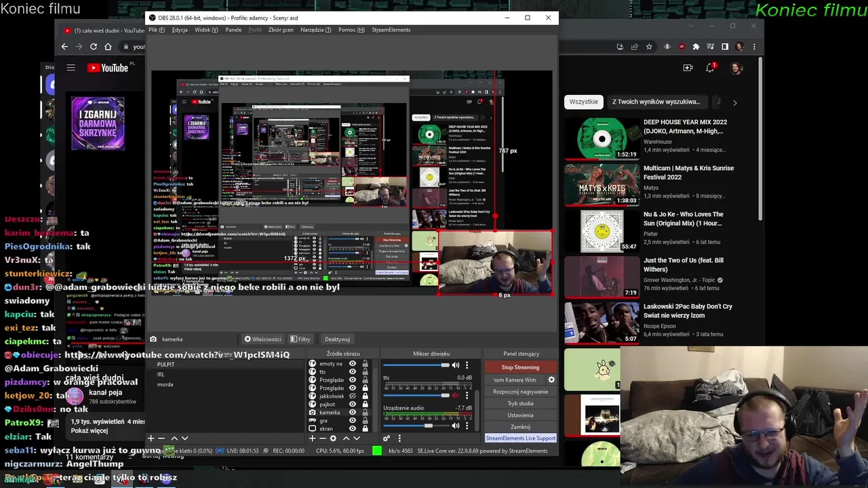868x488 pixels.
Task: Select the IRL scene
Action: [x=161, y=374]
